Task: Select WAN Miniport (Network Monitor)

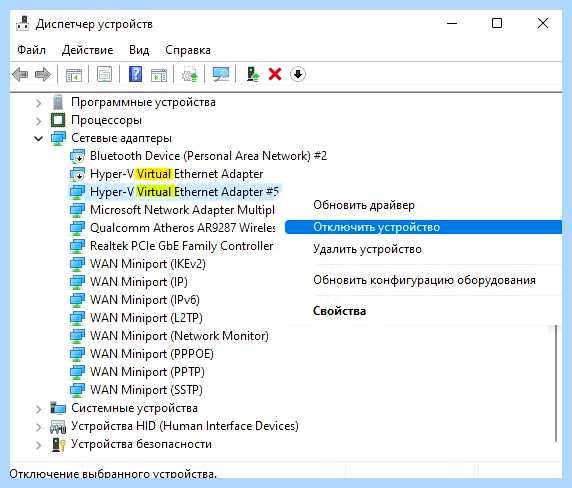Action: [x=179, y=336]
